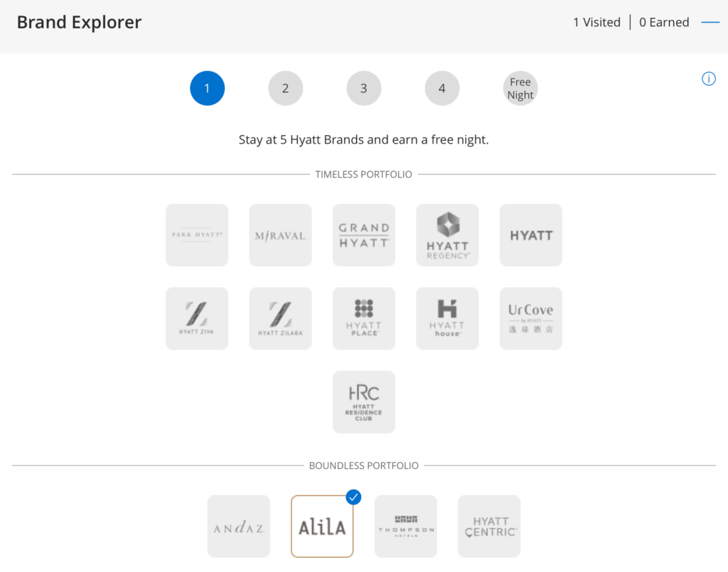Collapse the Brand Explorer panel
Viewport: 728px width, 572px height.
[x=710, y=22]
